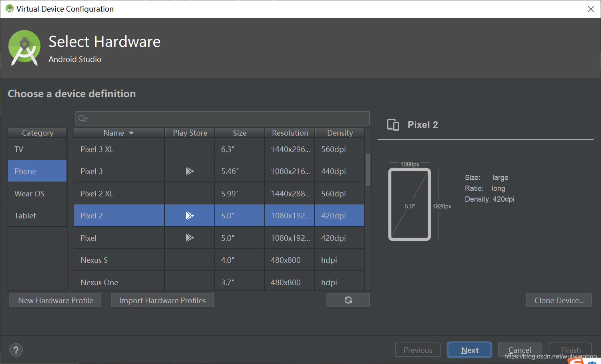Click the Play Store icon in Pixel 2 row

[190, 216]
